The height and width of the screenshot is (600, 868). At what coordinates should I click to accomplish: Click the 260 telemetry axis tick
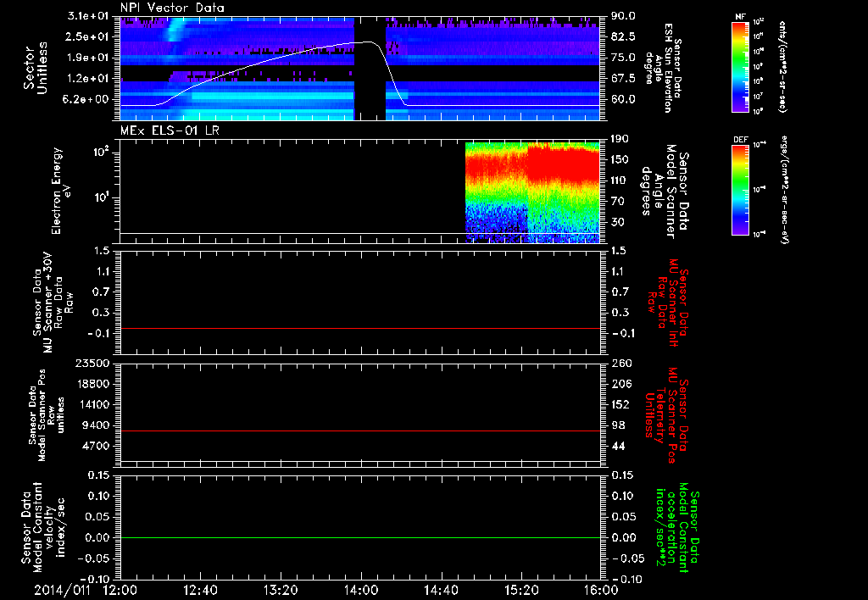tap(621, 364)
